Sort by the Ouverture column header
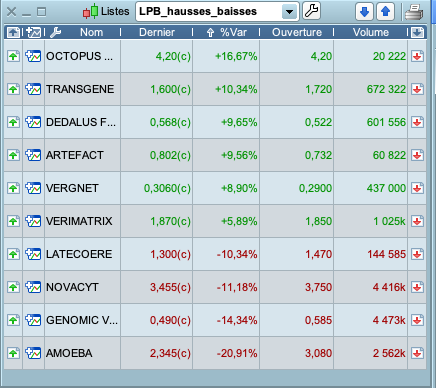The image size is (436, 388). [x=297, y=32]
